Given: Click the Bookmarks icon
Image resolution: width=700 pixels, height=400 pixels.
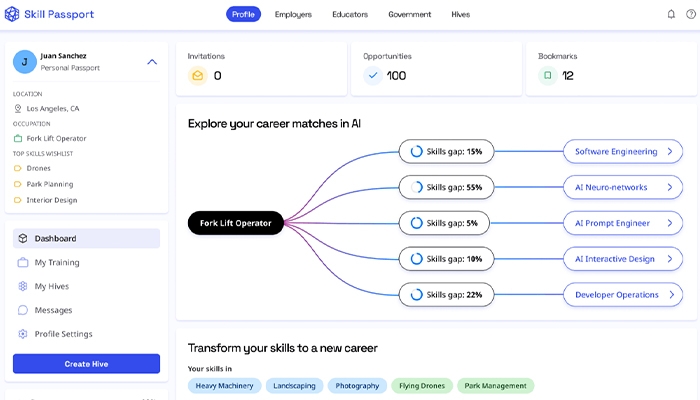Looking at the screenshot, I should click(x=547, y=75).
